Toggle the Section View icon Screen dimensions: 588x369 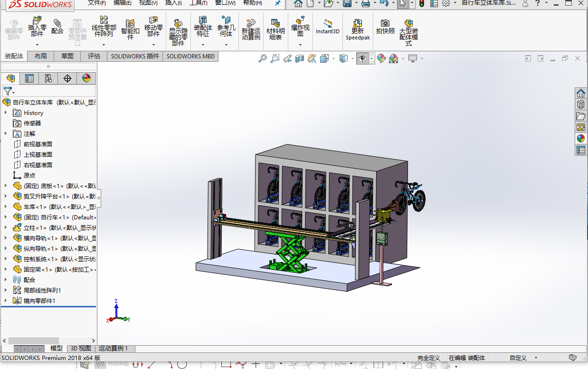pos(300,58)
